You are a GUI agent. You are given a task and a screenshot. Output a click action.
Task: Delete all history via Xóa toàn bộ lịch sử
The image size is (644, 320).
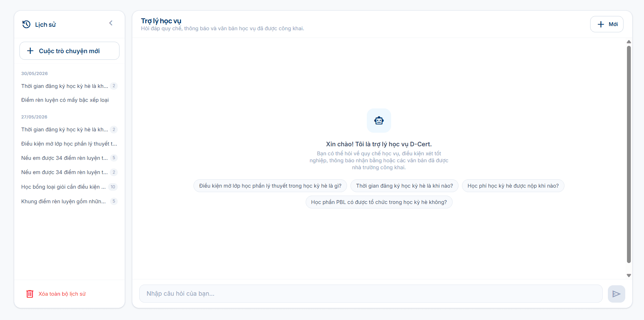click(56, 294)
